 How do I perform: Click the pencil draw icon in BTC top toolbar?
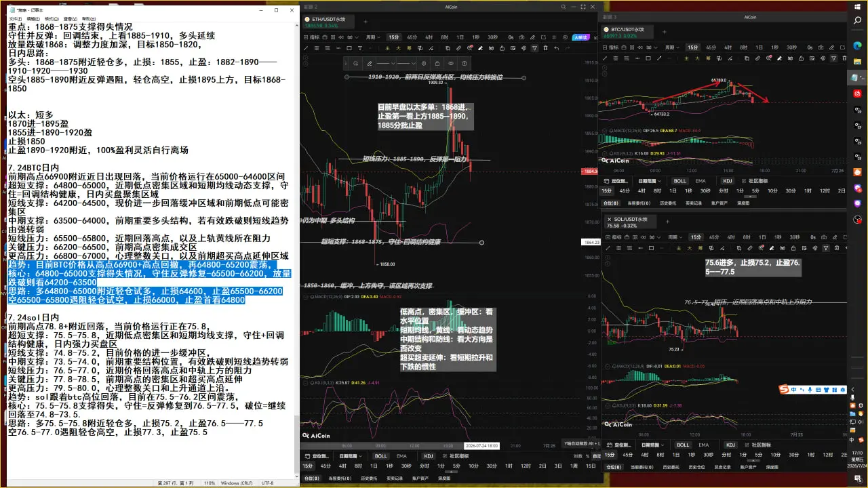point(831,47)
